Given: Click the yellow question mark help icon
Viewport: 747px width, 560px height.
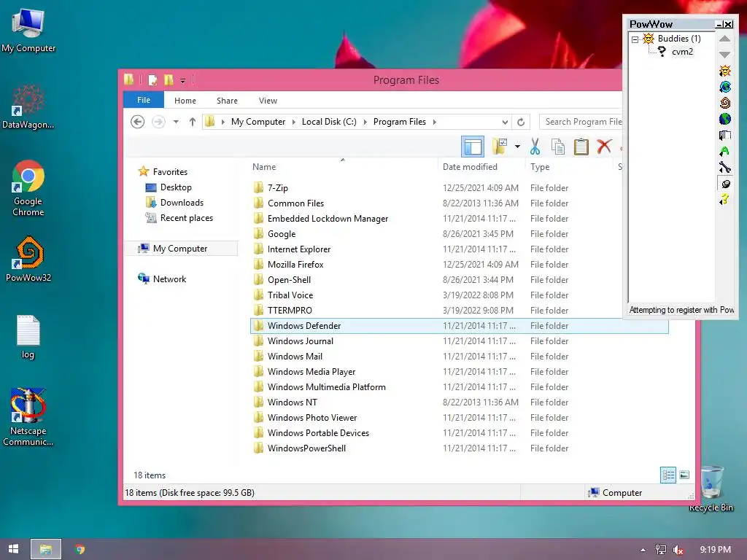Looking at the screenshot, I should tap(725, 200).
